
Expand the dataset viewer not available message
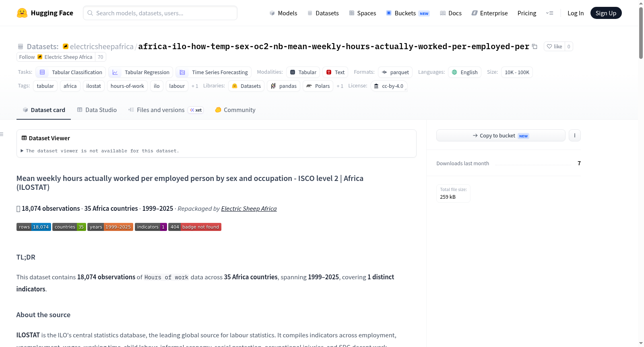click(100, 151)
